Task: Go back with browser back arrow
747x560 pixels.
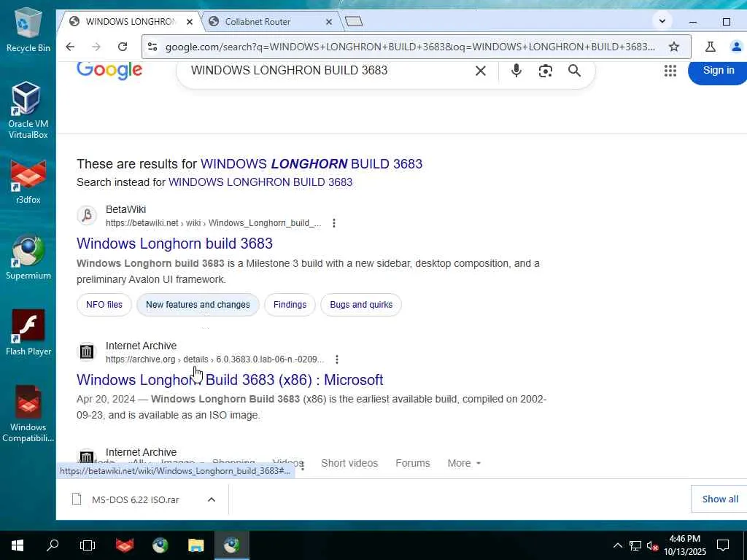Action: [x=70, y=47]
